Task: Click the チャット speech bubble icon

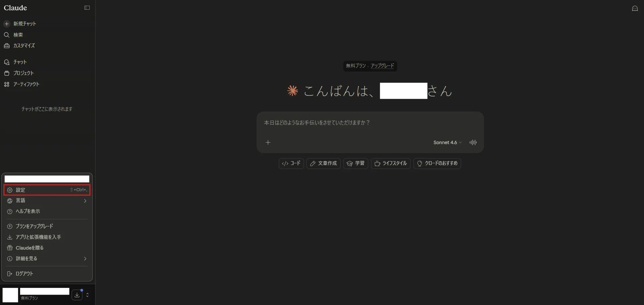Action: [7, 62]
